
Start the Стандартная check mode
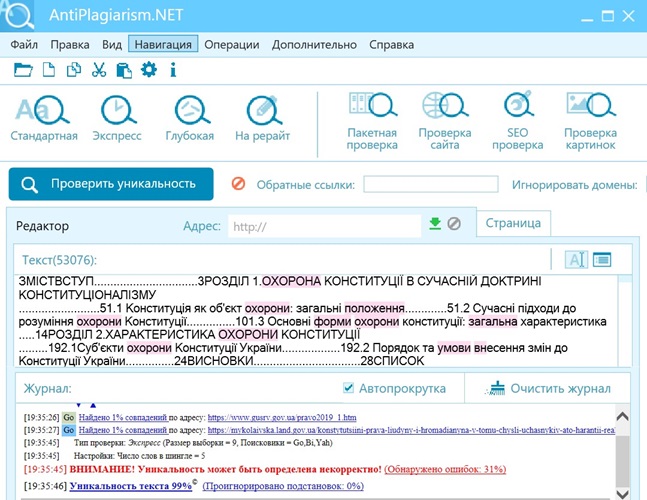[x=44, y=118]
